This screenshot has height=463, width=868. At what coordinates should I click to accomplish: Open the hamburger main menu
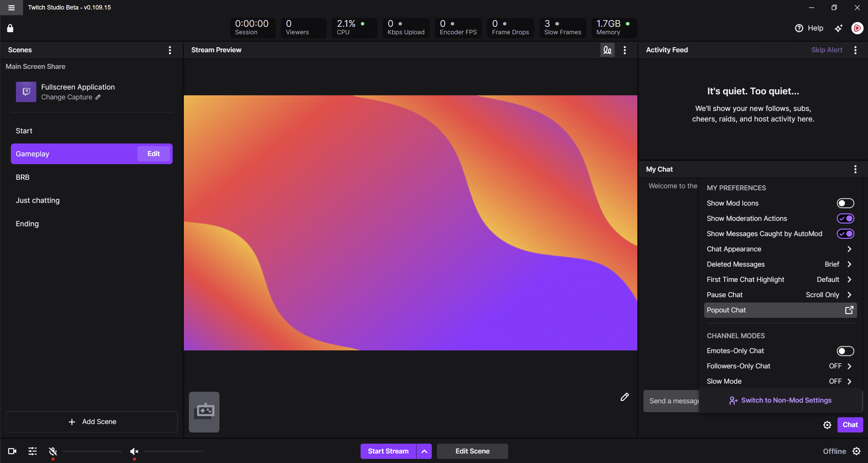pyautogui.click(x=11, y=7)
